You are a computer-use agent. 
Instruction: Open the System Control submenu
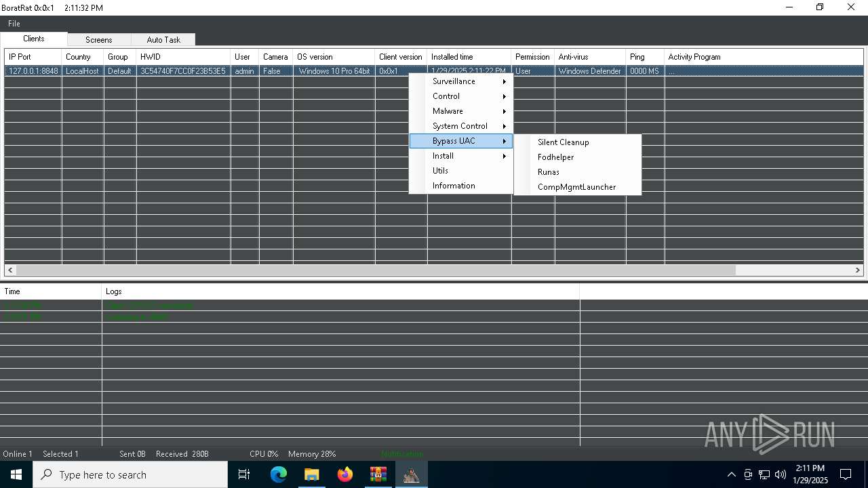click(x=461, y=126)
